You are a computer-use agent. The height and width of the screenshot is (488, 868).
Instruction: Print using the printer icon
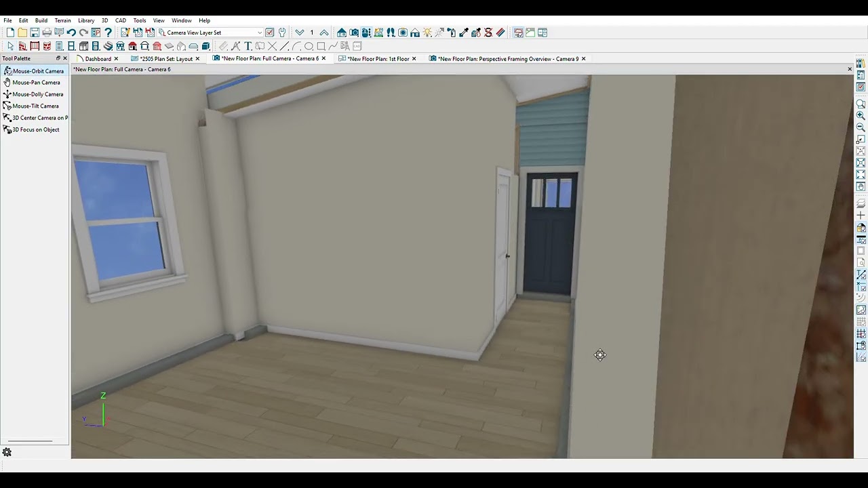tap(47, 33)
